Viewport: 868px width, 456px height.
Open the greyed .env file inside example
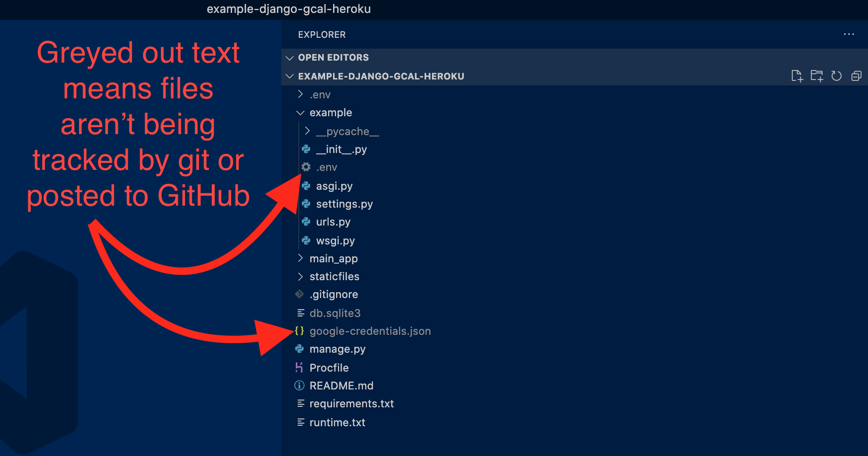[327, 167]
